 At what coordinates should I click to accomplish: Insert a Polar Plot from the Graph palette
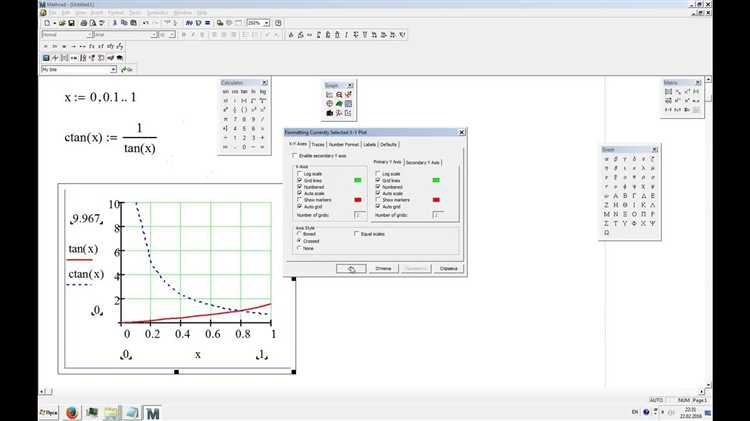click(x=330, y=103)
